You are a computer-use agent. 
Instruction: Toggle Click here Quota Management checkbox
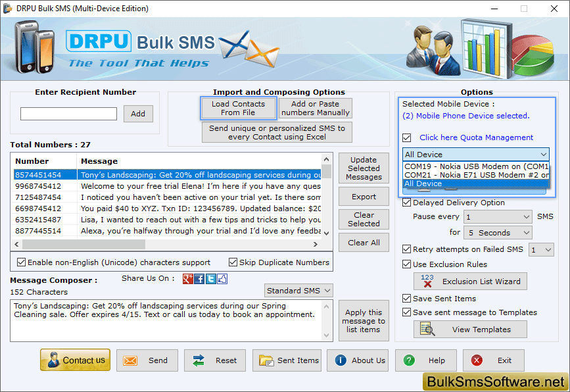click(x=407, y=138)
